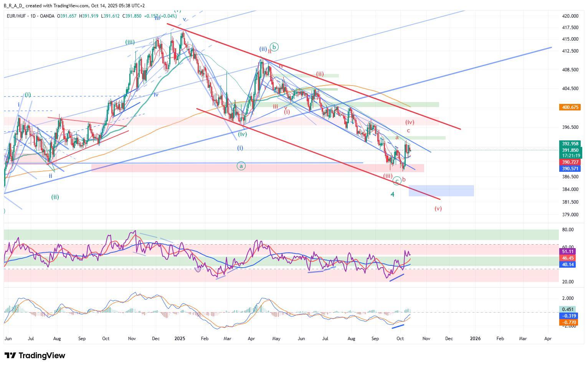Click the purple 51.11 RSI value tag
588x367 pixels.
point(567,252)
